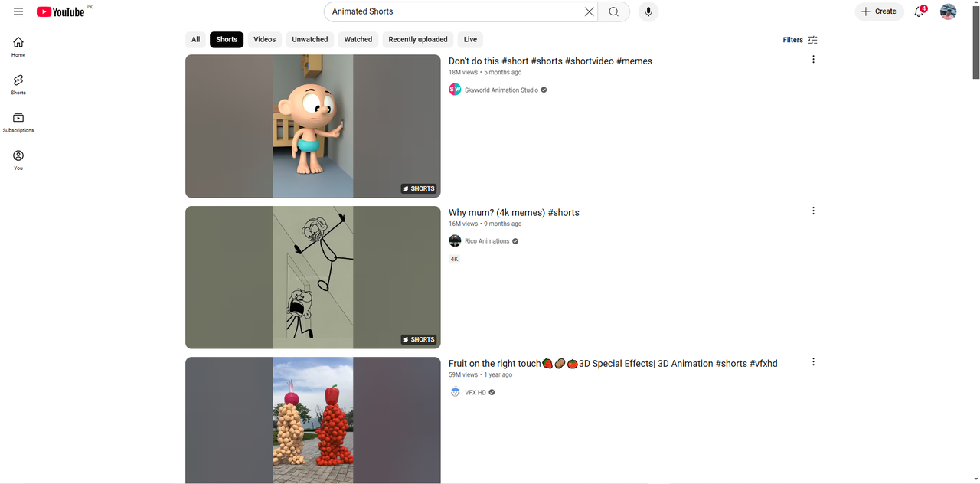Open options for "Don't do this" video
The height and width of the screenshot is (484, 980).
pyautogui.click(x=813, y=59)
